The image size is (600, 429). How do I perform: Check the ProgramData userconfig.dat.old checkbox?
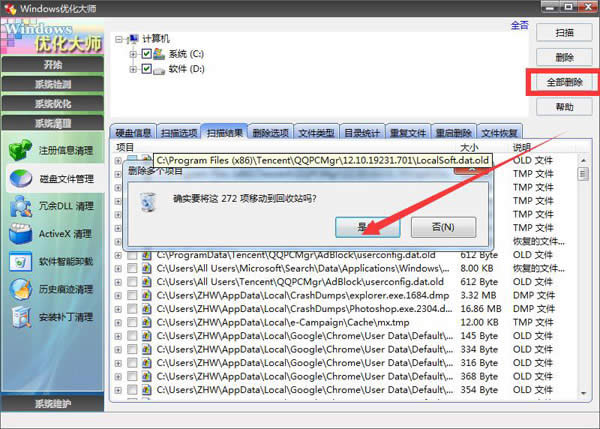click(x=132, y=255)
